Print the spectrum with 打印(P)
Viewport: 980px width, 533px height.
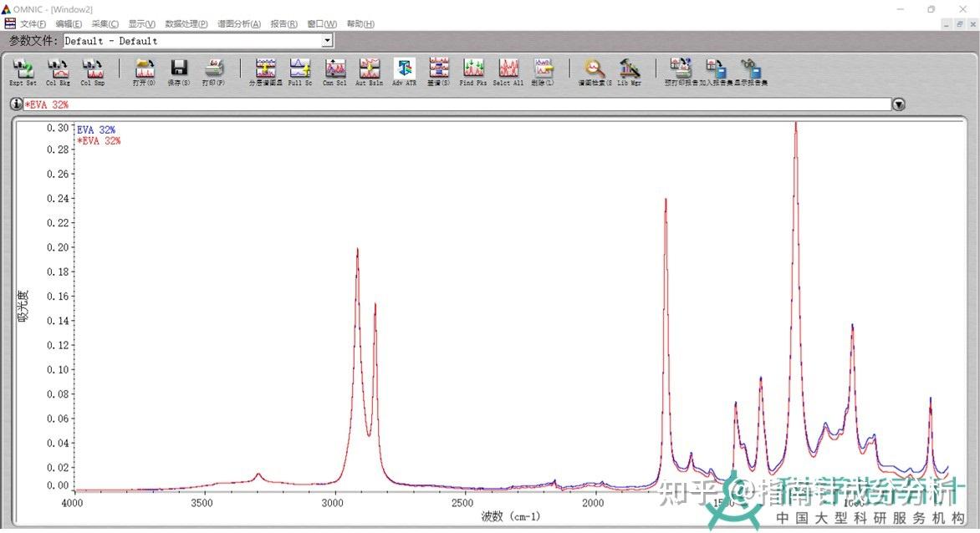point(214,73)
